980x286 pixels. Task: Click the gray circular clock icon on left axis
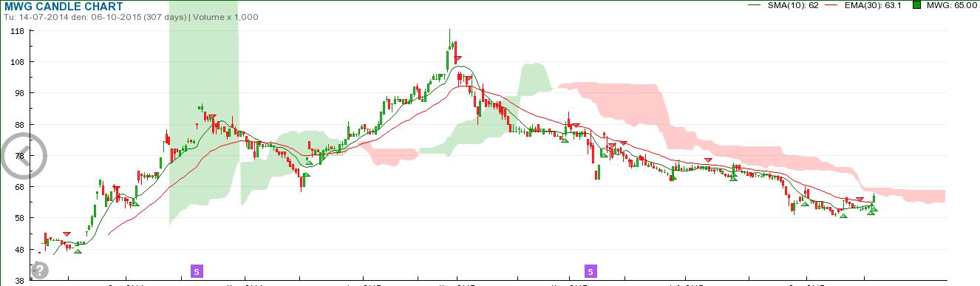pos(24,156)
